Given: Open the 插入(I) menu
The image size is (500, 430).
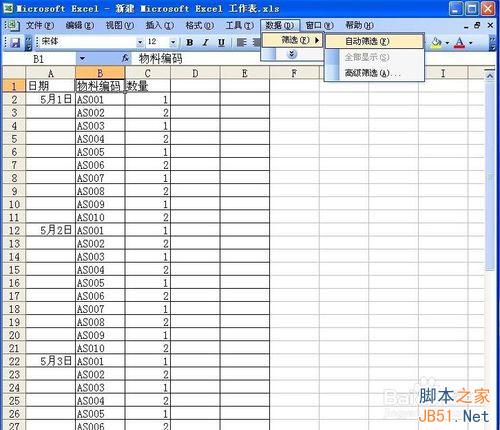Looking at the screenshot, I should tap(160, 25).
